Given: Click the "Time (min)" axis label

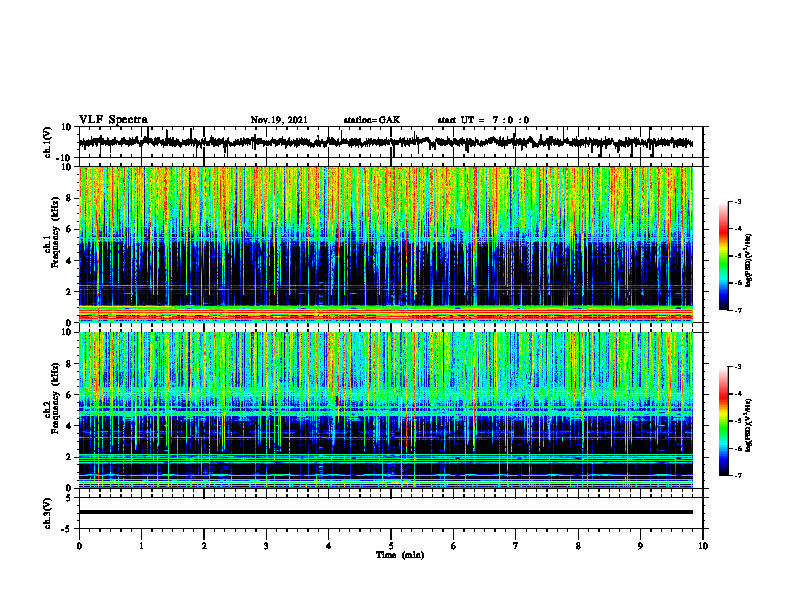Looking at the screenshot, I should (400, 555).
